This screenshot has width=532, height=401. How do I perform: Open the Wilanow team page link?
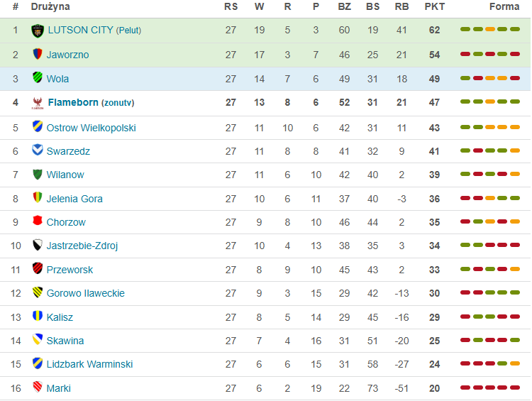65,175
